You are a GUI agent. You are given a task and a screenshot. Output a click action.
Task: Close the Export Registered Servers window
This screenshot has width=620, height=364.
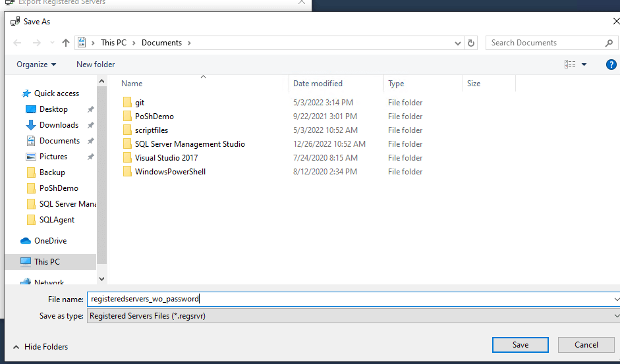click(302, 3)
